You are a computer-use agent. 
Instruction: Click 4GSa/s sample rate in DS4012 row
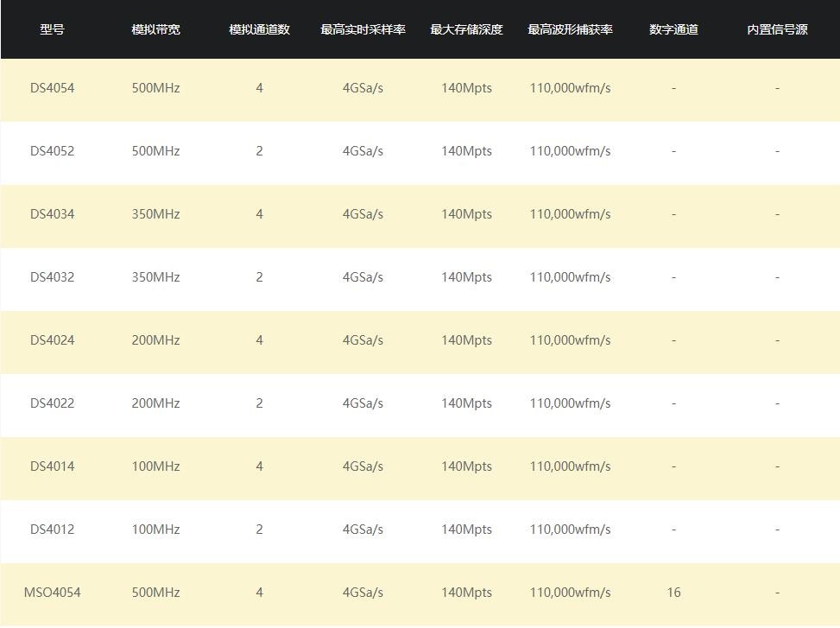point(363,530)
